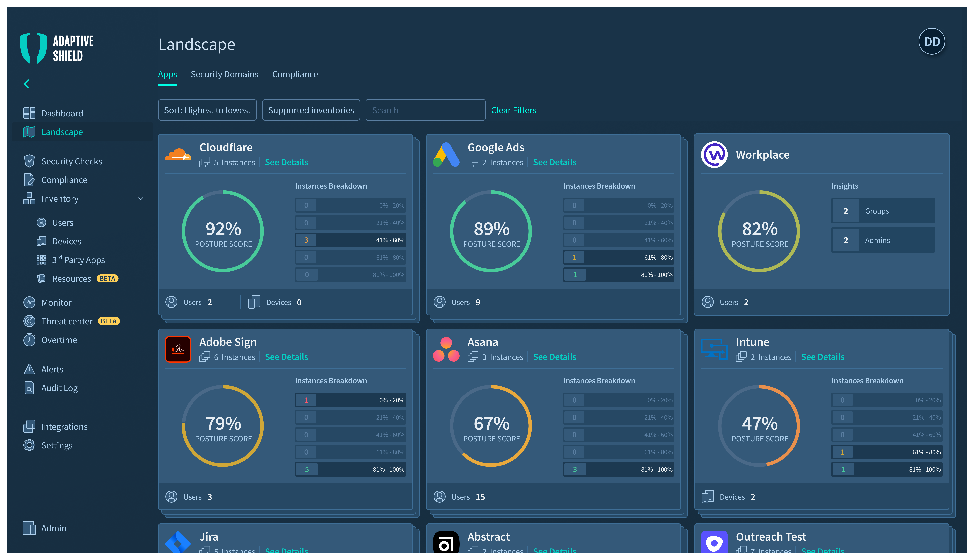Select Asana's 81% - 100% breakdown row
The width and height of the screenshot is (974, 560).
(619, 469)
